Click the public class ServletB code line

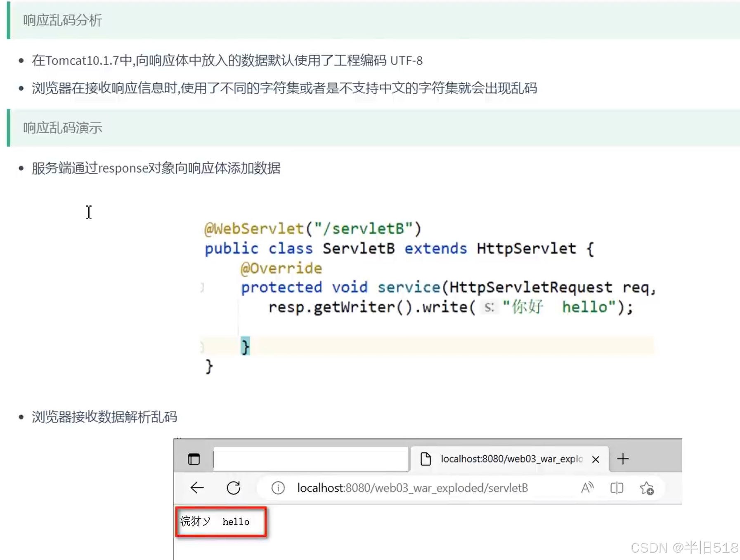pyautogui.click(x=399, y=249)
